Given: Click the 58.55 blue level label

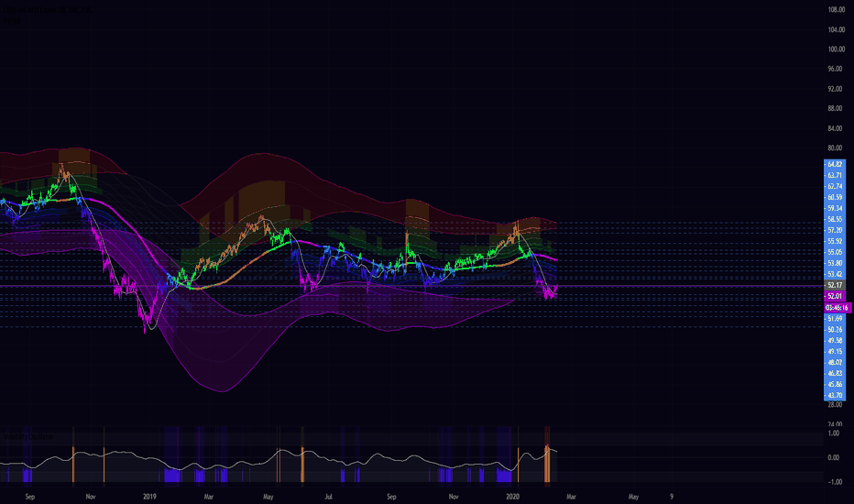Looking at the screenshot, I should click(835, 219).
